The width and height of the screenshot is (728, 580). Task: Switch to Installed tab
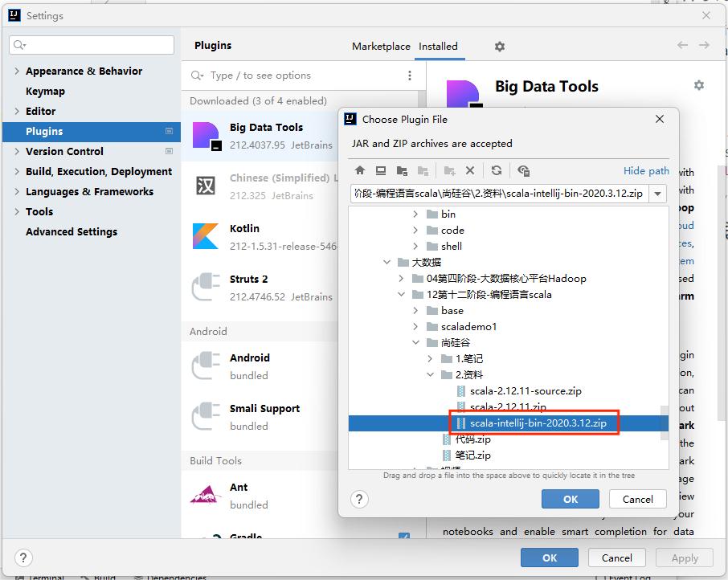pos(438,47)
